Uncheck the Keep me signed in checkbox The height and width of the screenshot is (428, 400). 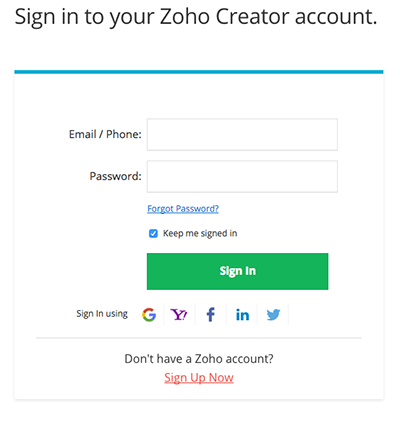(153, 234)
